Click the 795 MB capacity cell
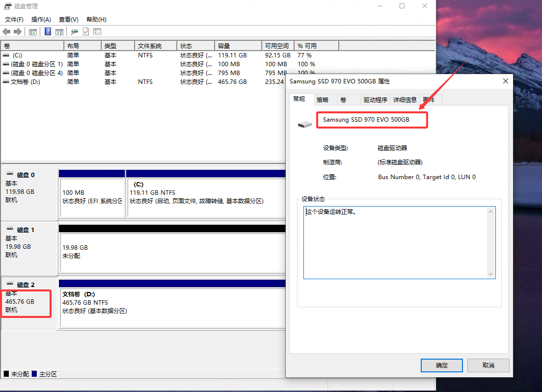The width and height of the screenshot is (542, 392). pyautogui.click(x=229, y=73)
